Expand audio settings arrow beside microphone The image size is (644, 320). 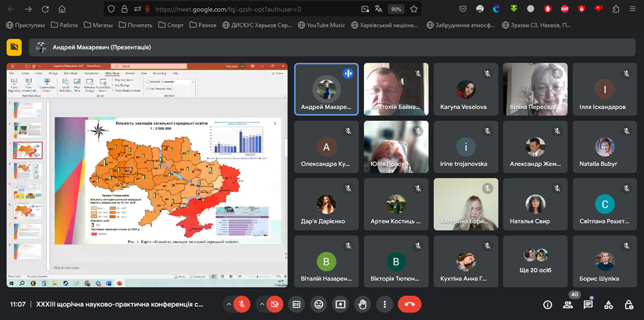[x=229, y=304]
